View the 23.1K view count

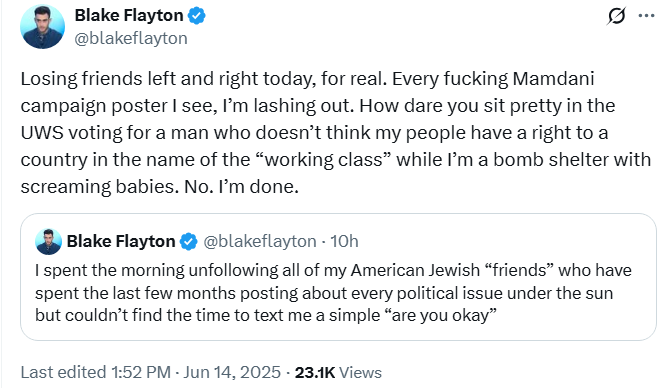pyautogui.click(x=315, y=373)
